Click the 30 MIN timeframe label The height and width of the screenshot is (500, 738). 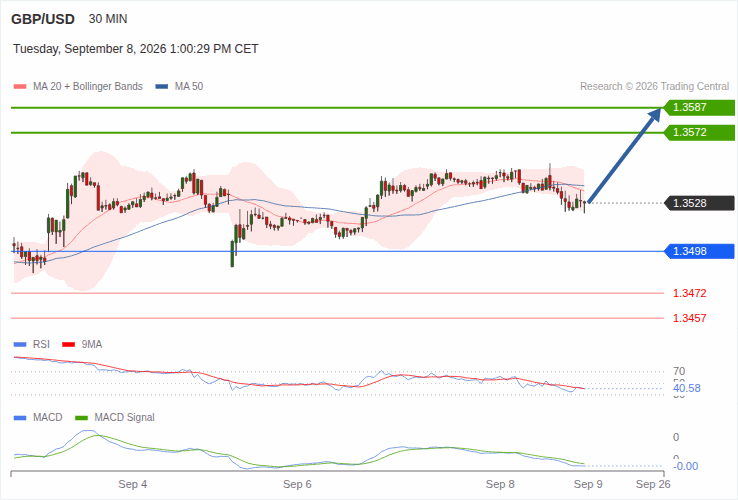108,19
